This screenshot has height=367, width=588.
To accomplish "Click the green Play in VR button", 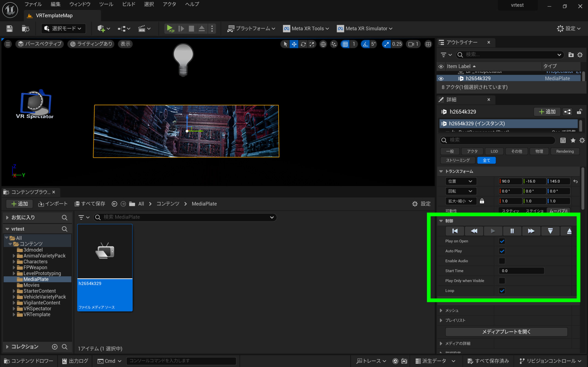I will pyautogui.click(x=170, y=29).
